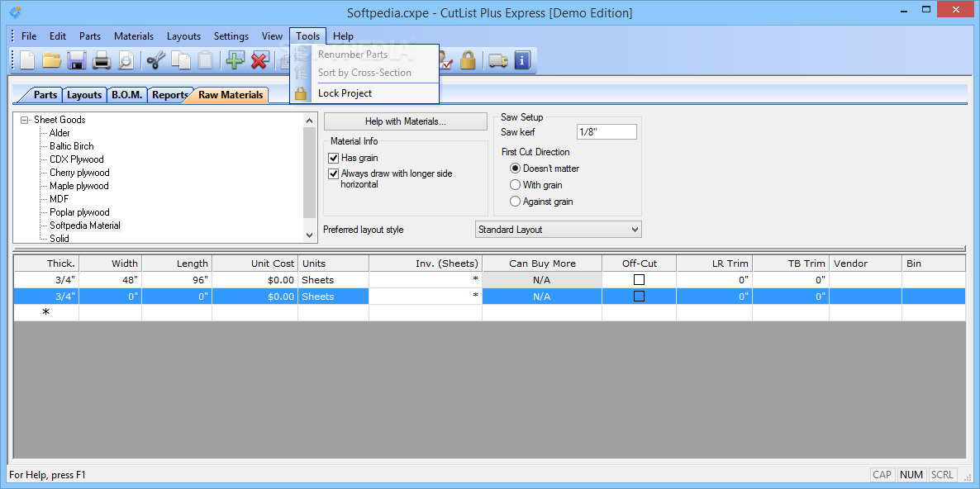The image size is (980, 489).
Task: Delete the row with the red X icon
Action: coord(259,60)
